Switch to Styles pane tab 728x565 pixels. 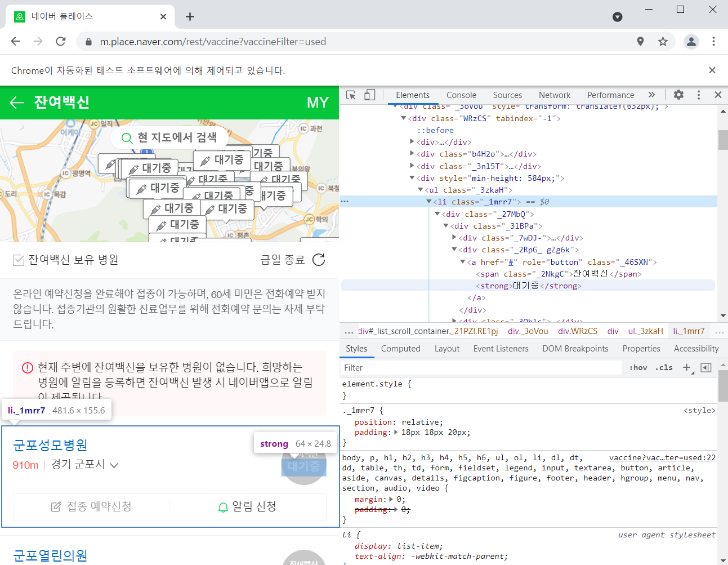356,349
